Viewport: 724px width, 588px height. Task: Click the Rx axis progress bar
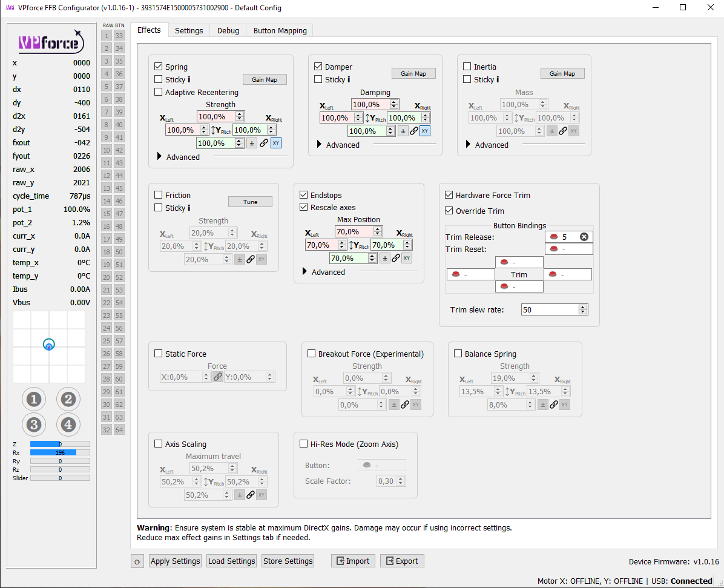60,453
